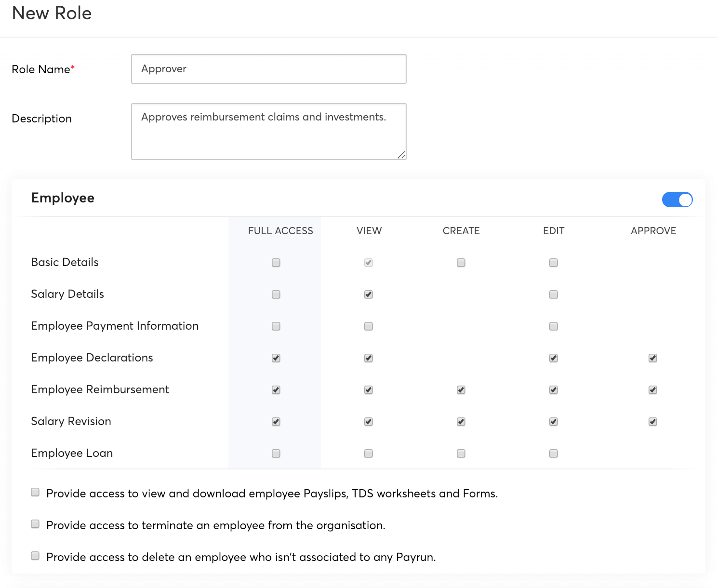
Task: Check Create permission for Basic Details
Action: 461,263
